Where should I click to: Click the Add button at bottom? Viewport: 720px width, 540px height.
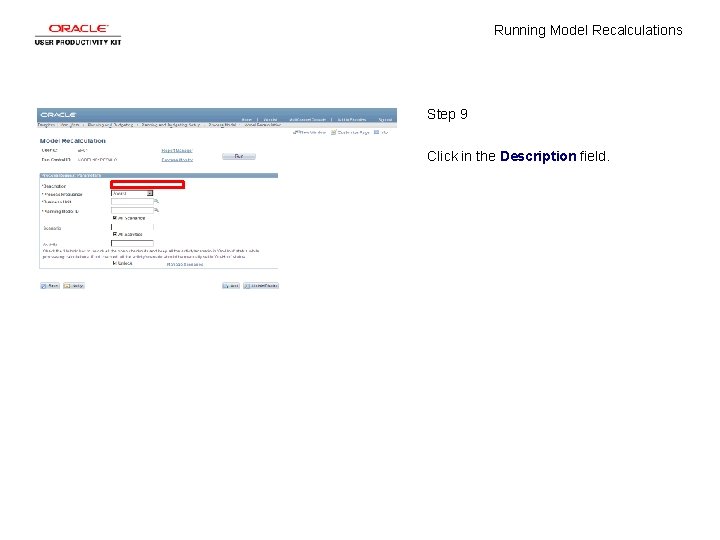pyautogui.click(x=231, y=286)
